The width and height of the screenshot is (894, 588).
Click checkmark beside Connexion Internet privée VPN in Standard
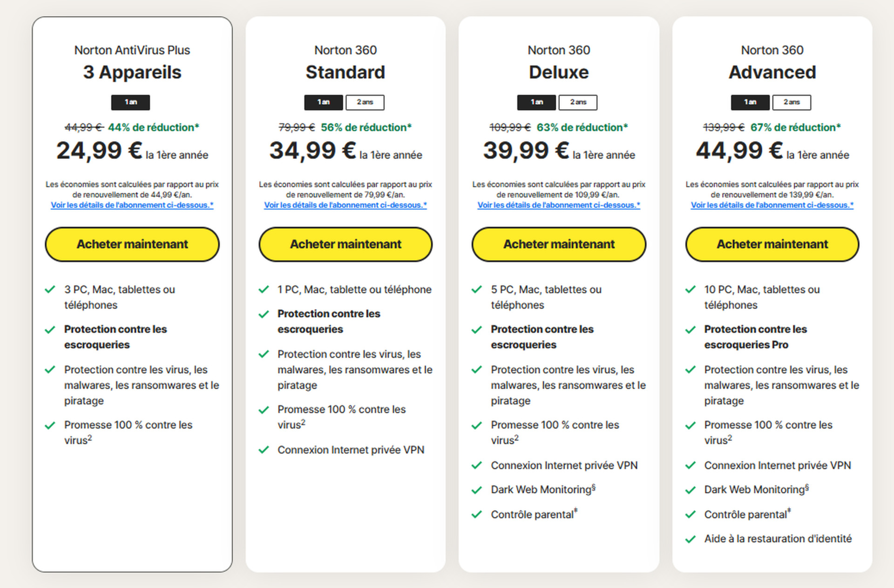[264, 450]
